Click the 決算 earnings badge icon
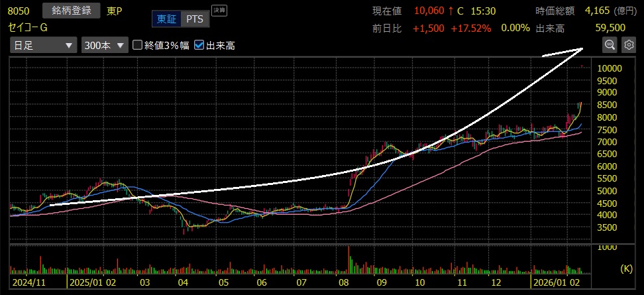This screenshot has height=295, width=644. click(x=218, y=10)
